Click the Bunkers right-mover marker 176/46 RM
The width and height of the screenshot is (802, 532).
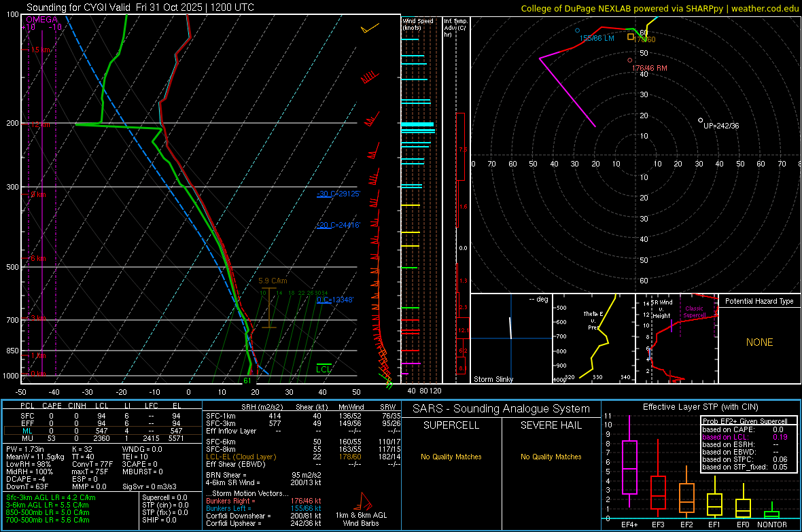(630, 60)
